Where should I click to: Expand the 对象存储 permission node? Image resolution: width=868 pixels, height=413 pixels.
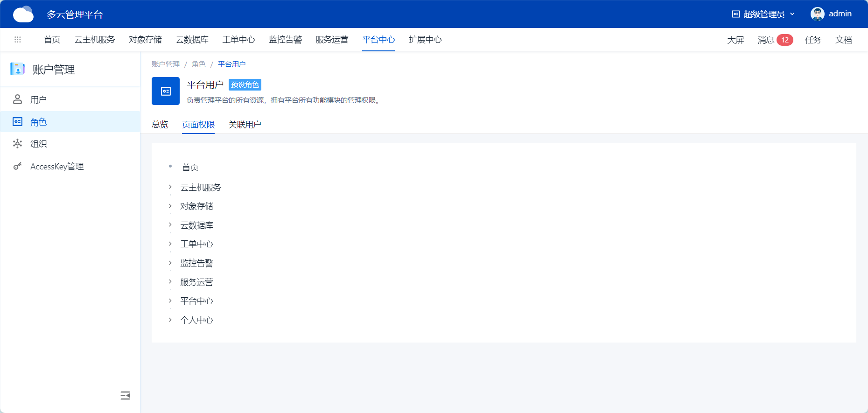(x=170, y=206)
